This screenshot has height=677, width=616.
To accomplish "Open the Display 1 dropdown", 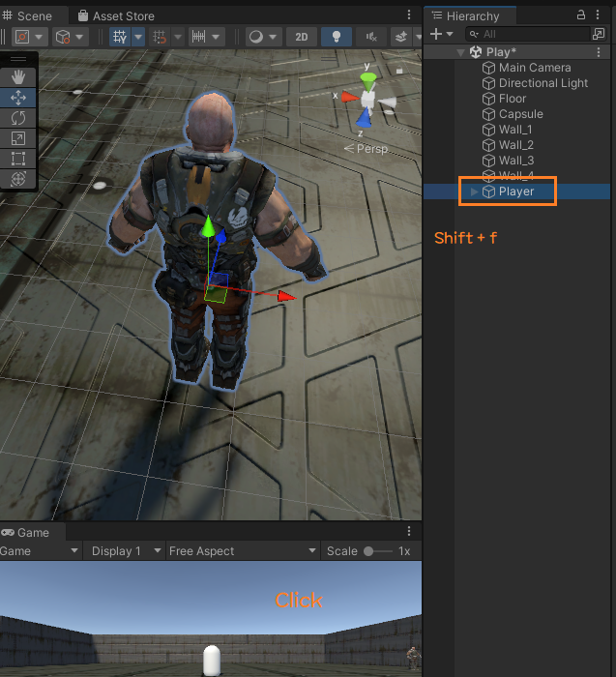I will pyautogui.click(x=126, y=551).
